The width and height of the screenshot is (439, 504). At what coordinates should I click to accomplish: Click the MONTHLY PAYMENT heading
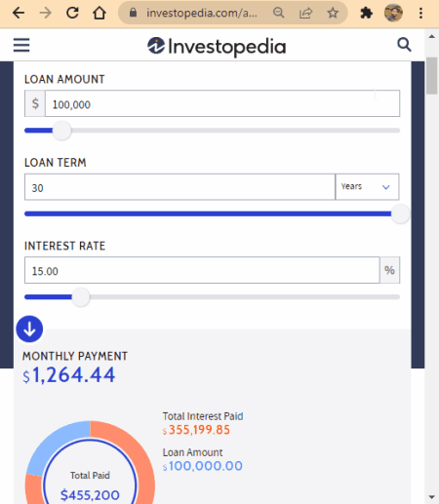point(75,356)
